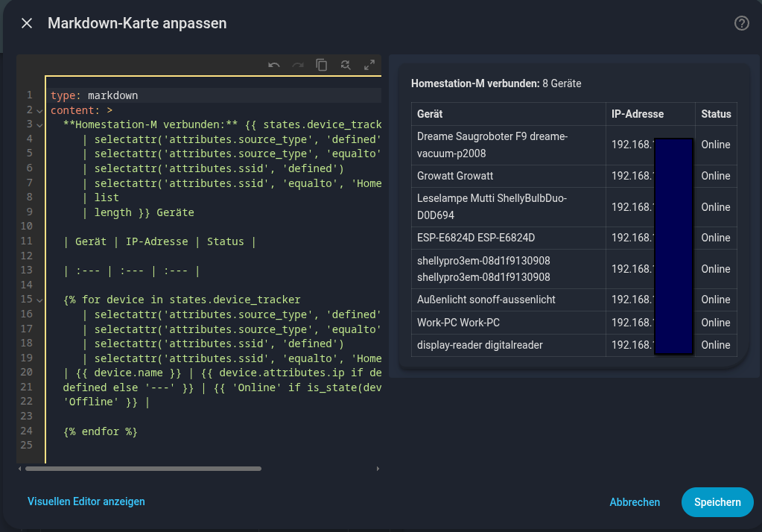This screenshot has height=532, width=762.
Task: Fold the for loop at line 15
Action: (39, 300)
